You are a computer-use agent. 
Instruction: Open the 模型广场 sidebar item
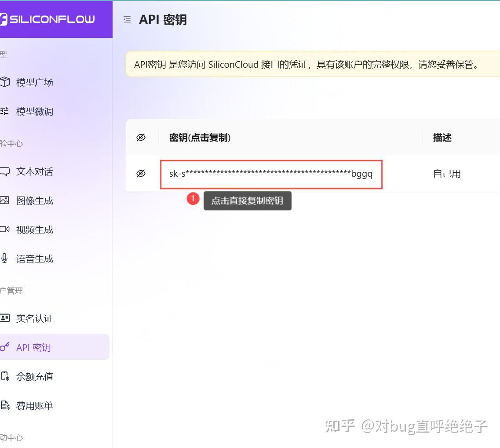point(34,82)
